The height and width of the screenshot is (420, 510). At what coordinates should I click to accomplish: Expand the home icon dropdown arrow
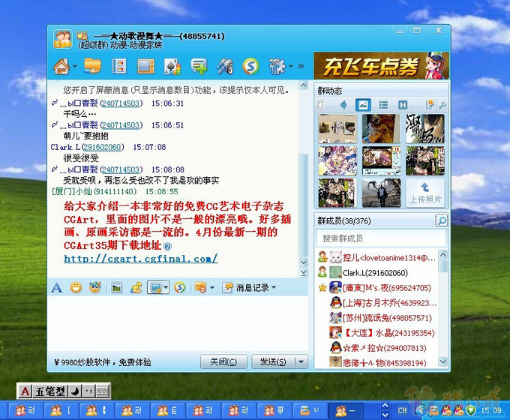tap(75, 66)
